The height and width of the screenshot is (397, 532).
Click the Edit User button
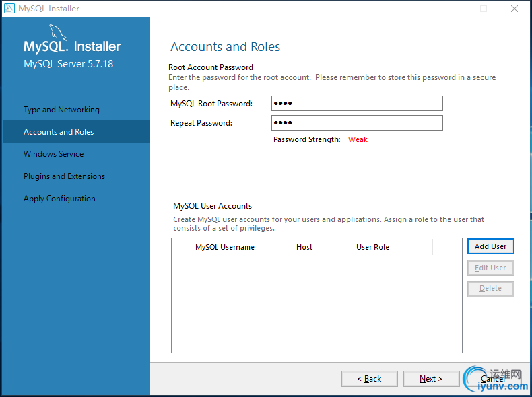[x=490, y=268]
